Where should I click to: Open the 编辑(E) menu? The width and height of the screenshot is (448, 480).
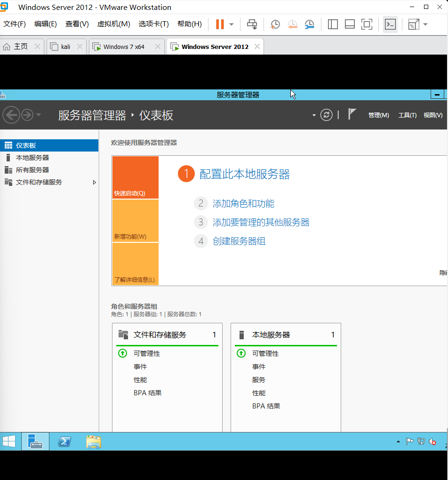pyautogui.click(x=46, y=24)
